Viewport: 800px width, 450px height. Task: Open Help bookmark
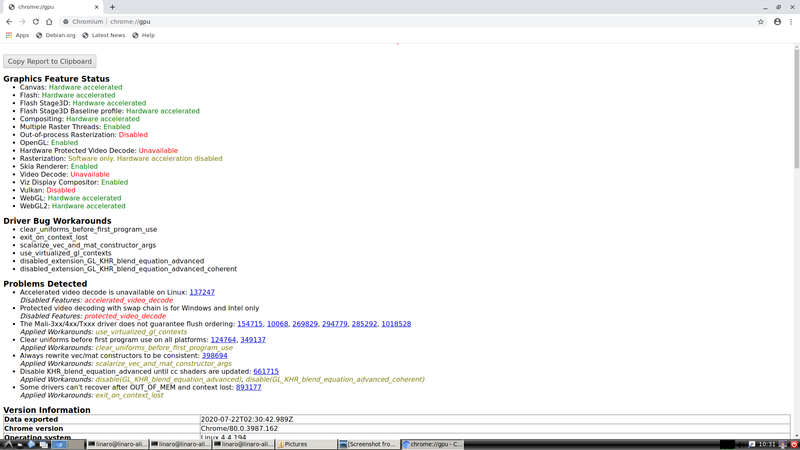(x=143, y=35)
